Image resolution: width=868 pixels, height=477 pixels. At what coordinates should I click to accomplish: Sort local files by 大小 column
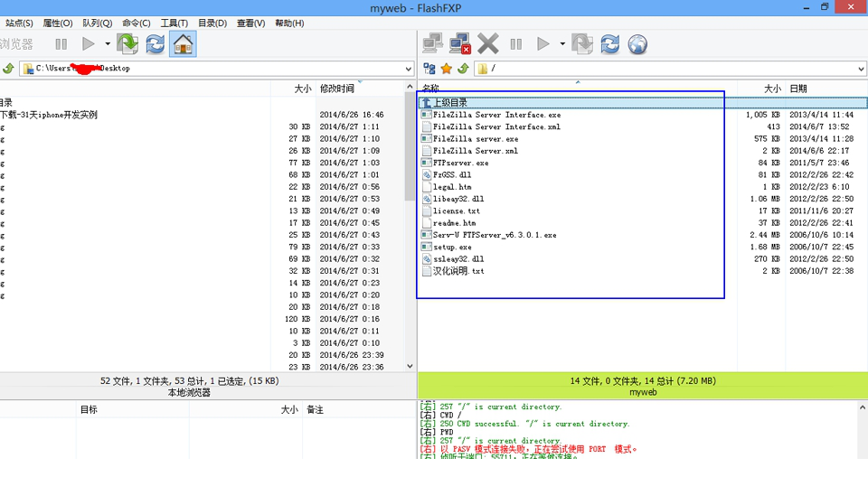coord(293,89)
